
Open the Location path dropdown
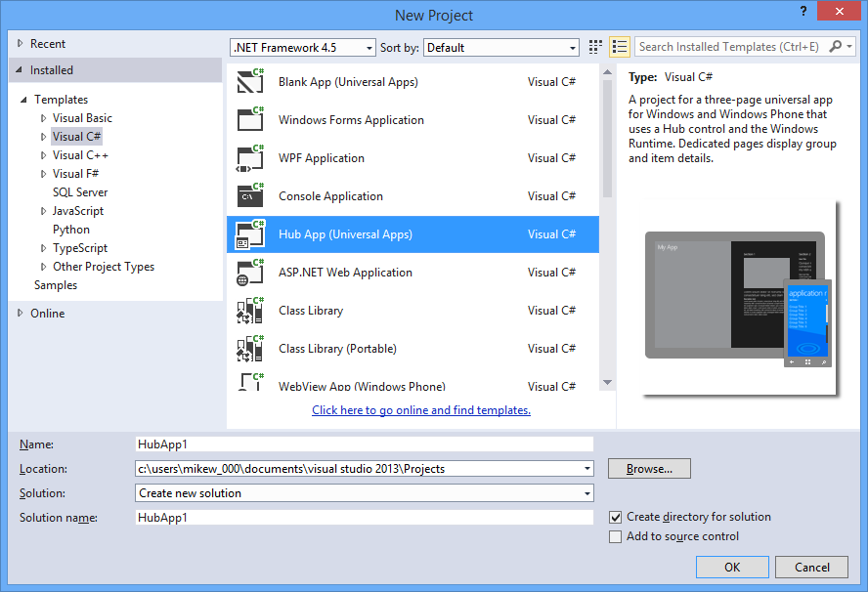coord(586,469)
